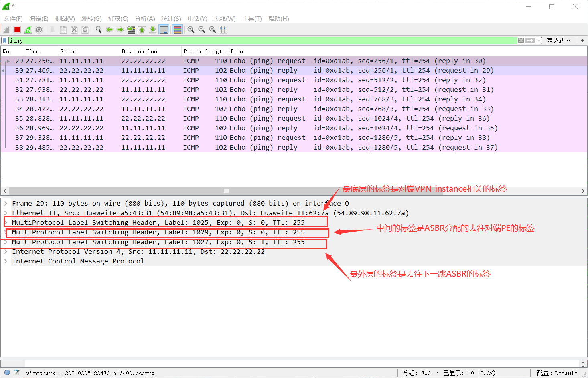Open the 跳转(G) menu

pos(91,19)
